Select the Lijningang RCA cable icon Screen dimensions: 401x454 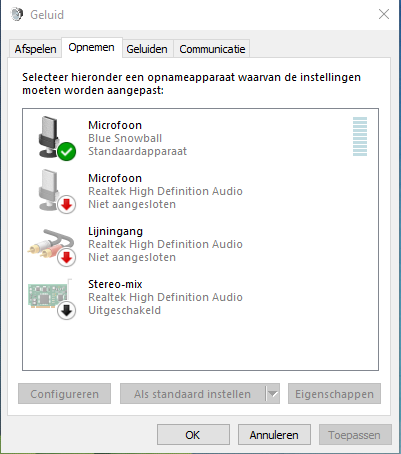[x=50, y=244]
